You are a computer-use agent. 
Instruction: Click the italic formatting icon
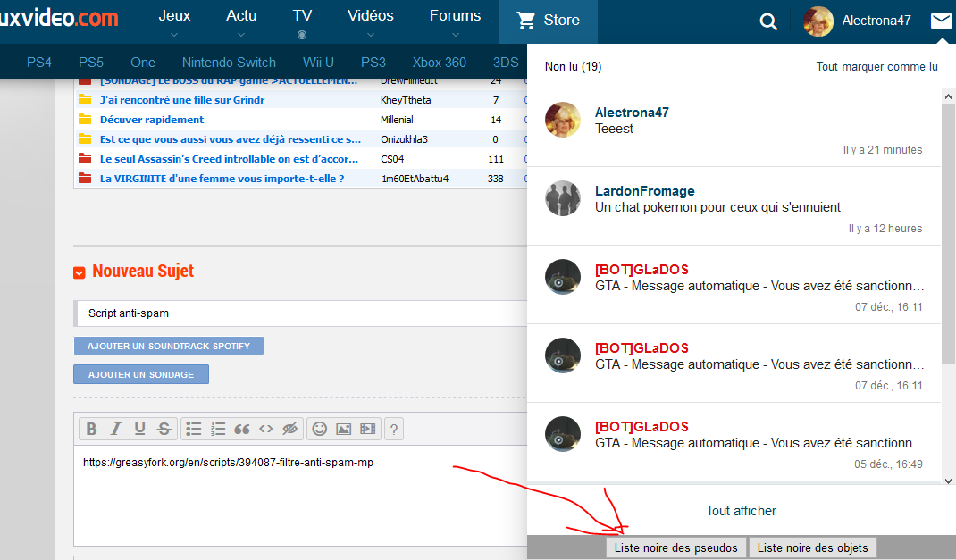(115, 430)
